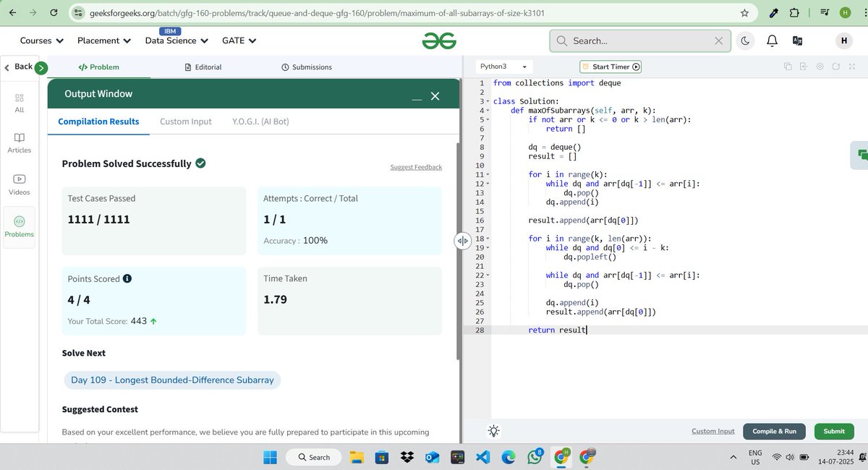The image size is (868, 470).
Task: Open Videos in the left sidebar
Action: 20,184
